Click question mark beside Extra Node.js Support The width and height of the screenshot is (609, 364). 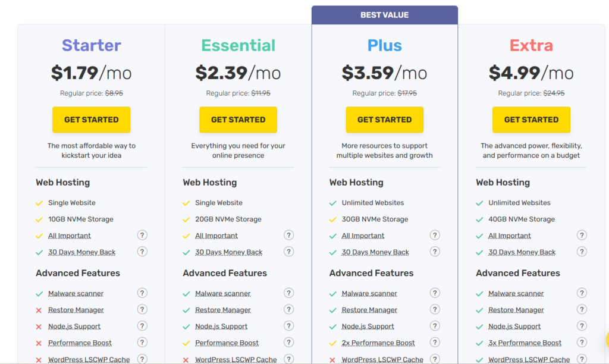582,326
